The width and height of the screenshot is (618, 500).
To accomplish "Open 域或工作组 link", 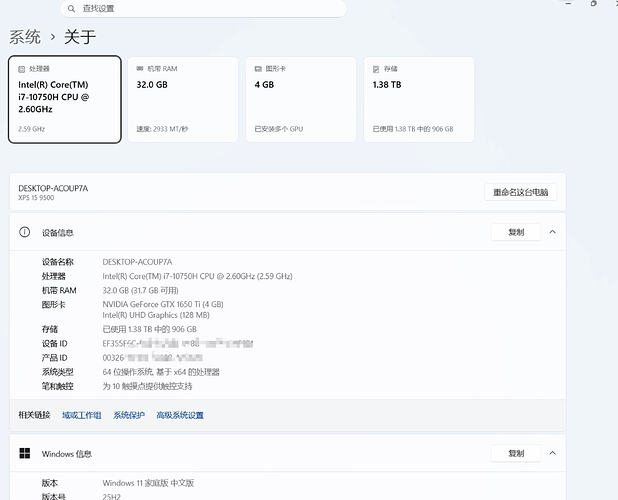I will (82, 415).
